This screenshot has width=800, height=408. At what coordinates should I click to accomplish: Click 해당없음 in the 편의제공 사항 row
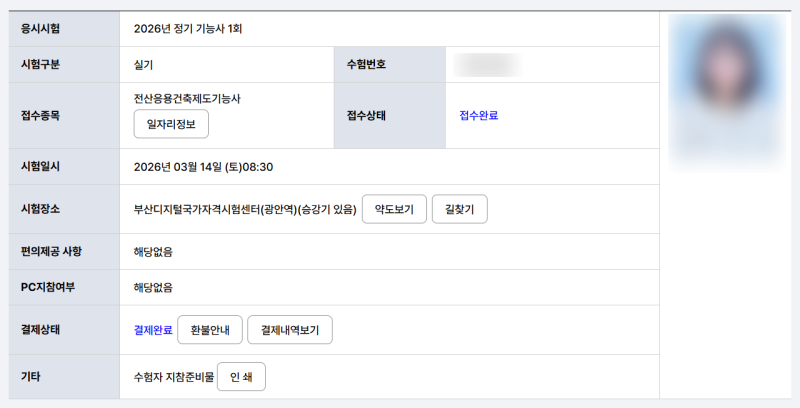click(x=153, y=252)
